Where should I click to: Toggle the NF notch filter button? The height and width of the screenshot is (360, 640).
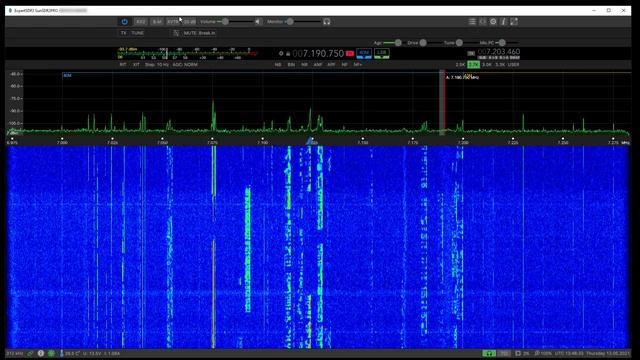click(x=344, y=65)
